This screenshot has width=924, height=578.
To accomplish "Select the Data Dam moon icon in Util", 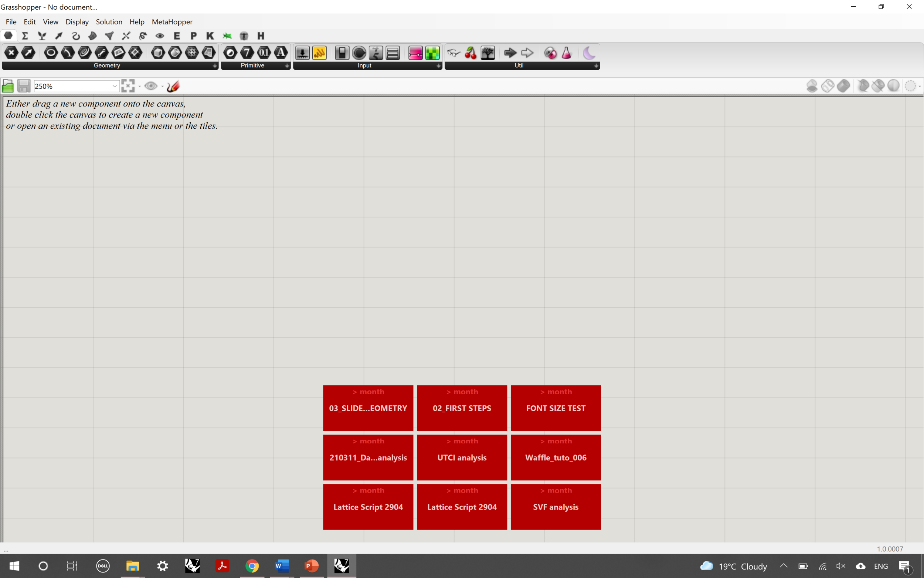I will [x=589, y=54].
